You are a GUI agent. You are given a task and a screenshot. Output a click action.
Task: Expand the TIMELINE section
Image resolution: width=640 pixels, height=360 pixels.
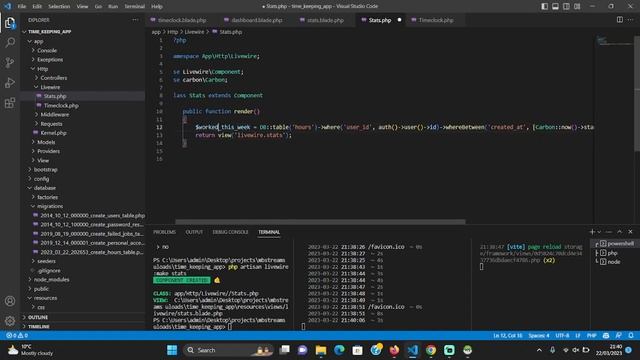pos(39,327)
